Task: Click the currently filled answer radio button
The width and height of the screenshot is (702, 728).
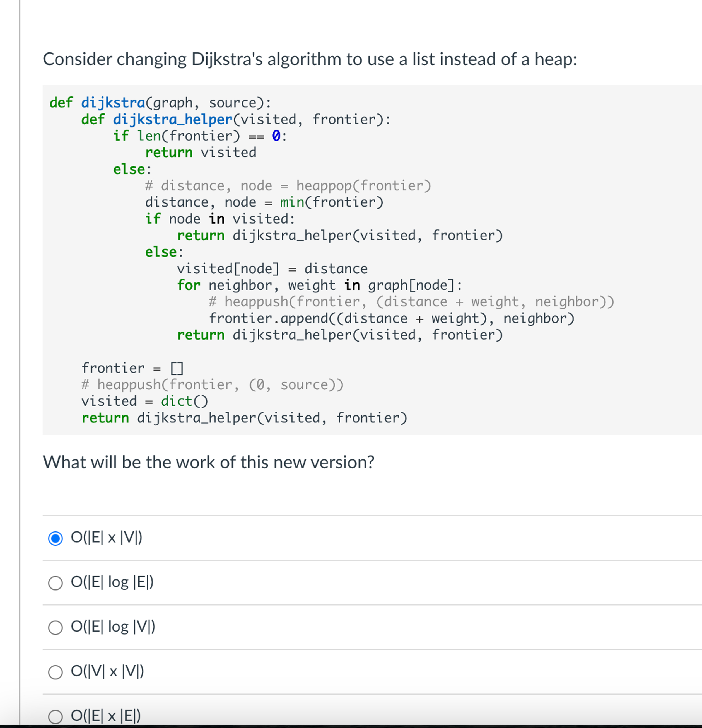Action: (56, 538)
